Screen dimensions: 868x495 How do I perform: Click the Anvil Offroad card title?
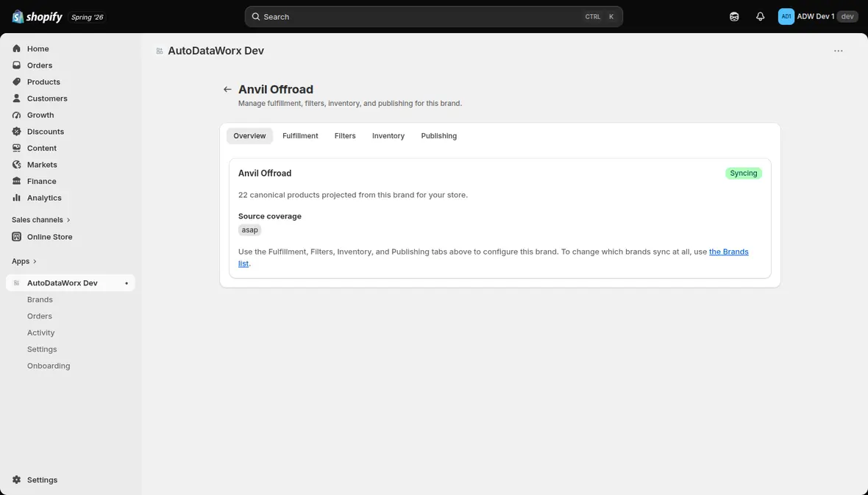pos(265,174)
